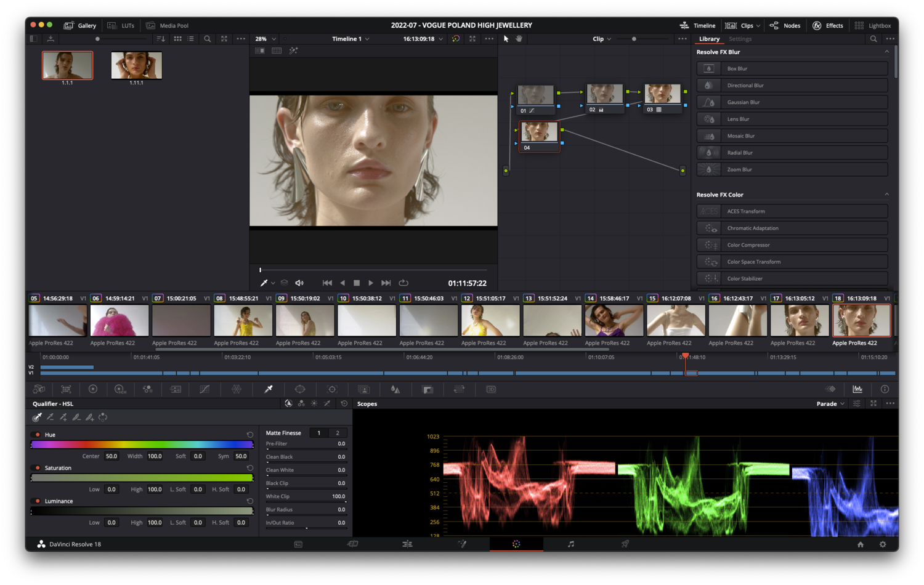924x585 pixels.
Task: Open the 3D stereoscopic palette
Action: coord(491,389)
